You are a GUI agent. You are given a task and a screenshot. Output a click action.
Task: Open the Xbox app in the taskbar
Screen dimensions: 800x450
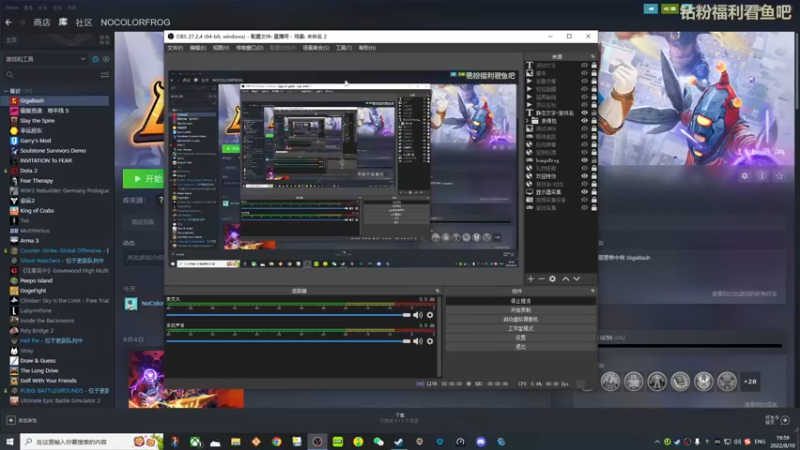point(195,441)
